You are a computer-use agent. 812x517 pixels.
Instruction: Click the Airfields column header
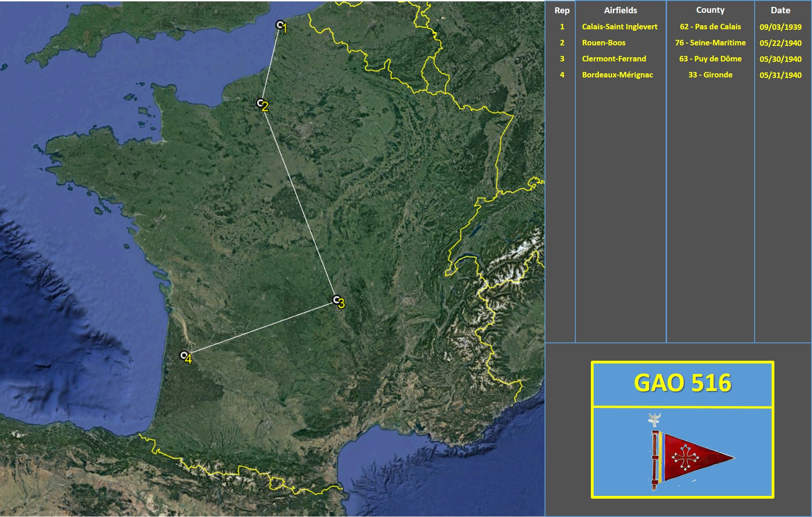coord(620,10)
